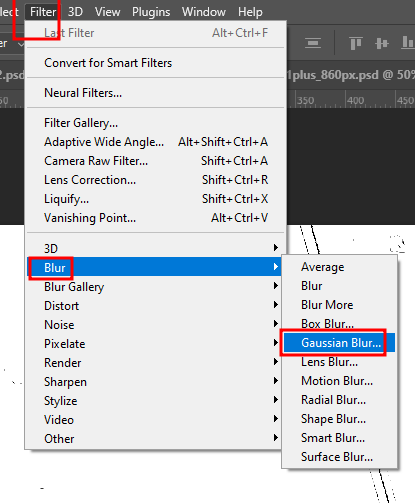Click the align vertical centers icon
Screen dimensions: 415x503
pos(382,43)
